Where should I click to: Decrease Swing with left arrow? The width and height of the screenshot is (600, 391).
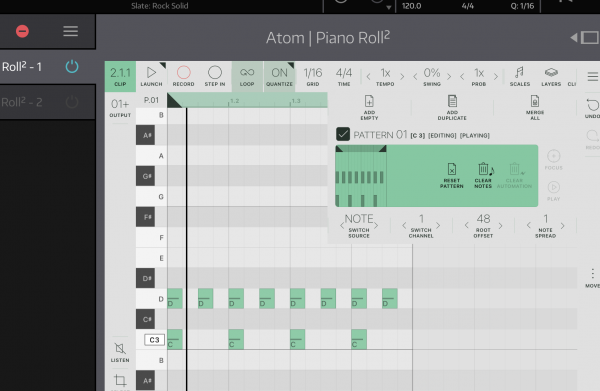point(415,77)
